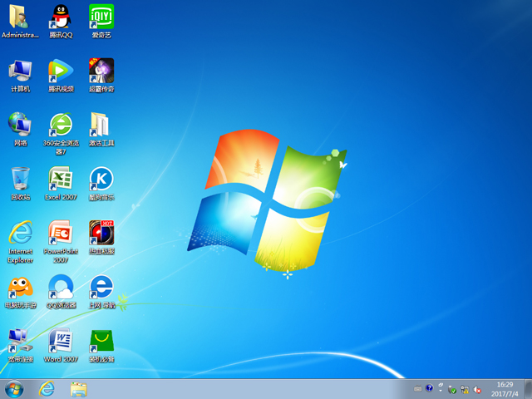Click the Computer desktop icon
532x399 pixels.
tap(21, 71)
